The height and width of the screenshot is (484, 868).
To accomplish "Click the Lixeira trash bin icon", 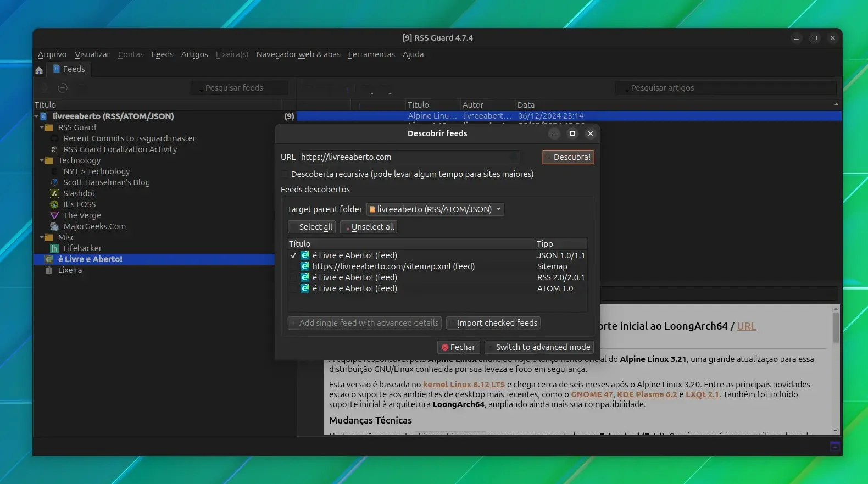I will point(49,270).
